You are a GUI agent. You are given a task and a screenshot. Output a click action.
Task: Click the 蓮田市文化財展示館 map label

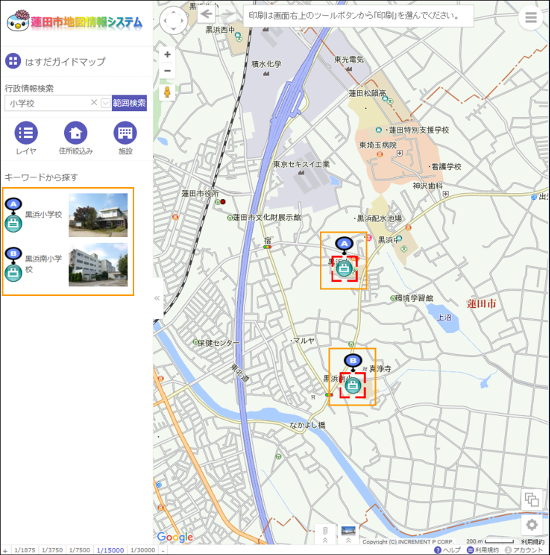[267, 217]
